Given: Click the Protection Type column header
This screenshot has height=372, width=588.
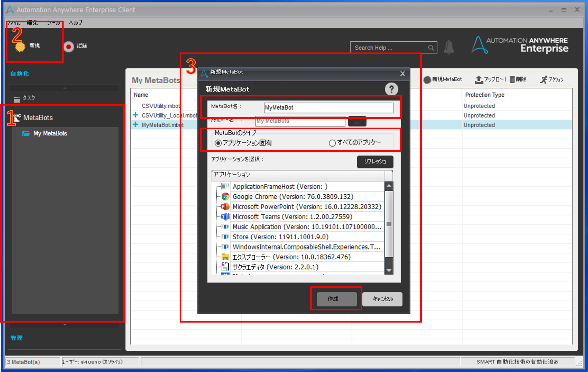Looking at the screenshot, I should pos(485,95).
